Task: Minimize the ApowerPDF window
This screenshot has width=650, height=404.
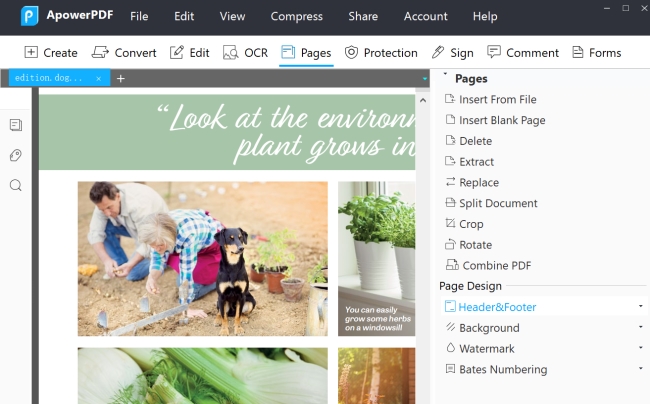Action: point(607,8)
